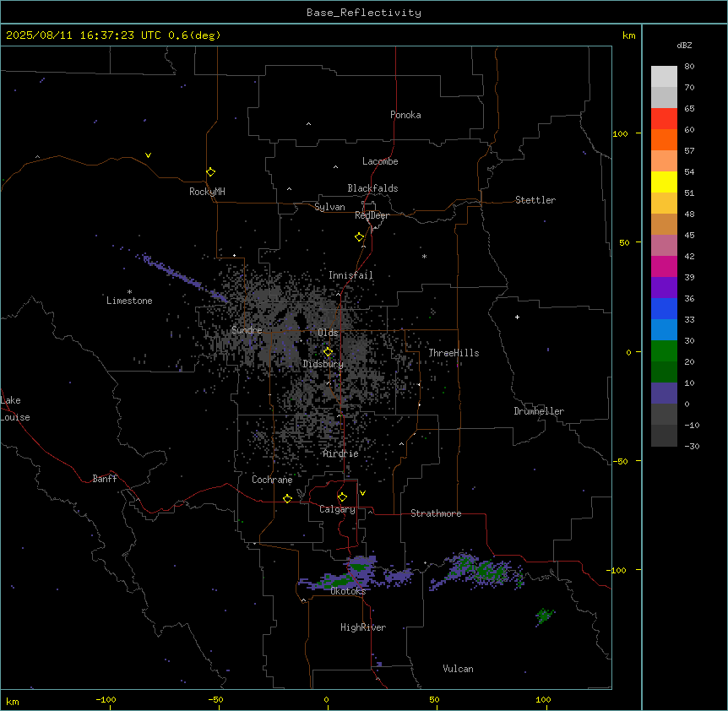Image resolution: width=728 pixels, height=711 pixels.
Task: Click the RockyMH label
Action: point(207,192)
